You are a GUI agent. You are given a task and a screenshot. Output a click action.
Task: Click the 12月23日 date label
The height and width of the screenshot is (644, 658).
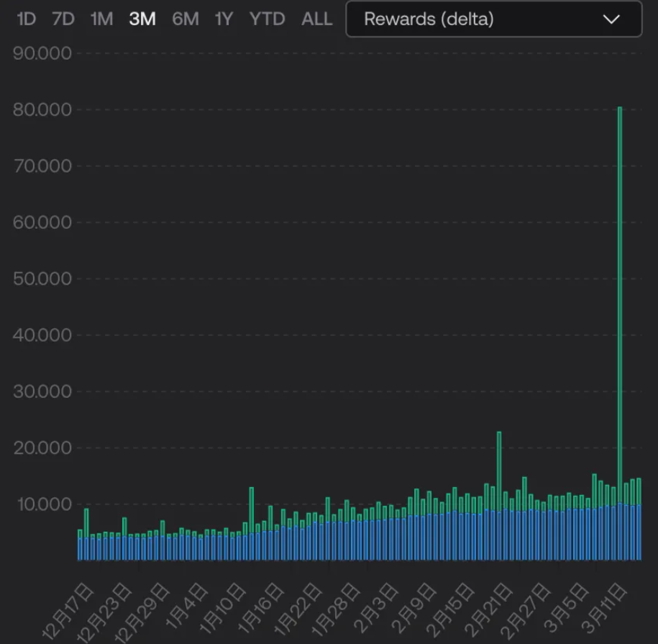tap(106, 611)
